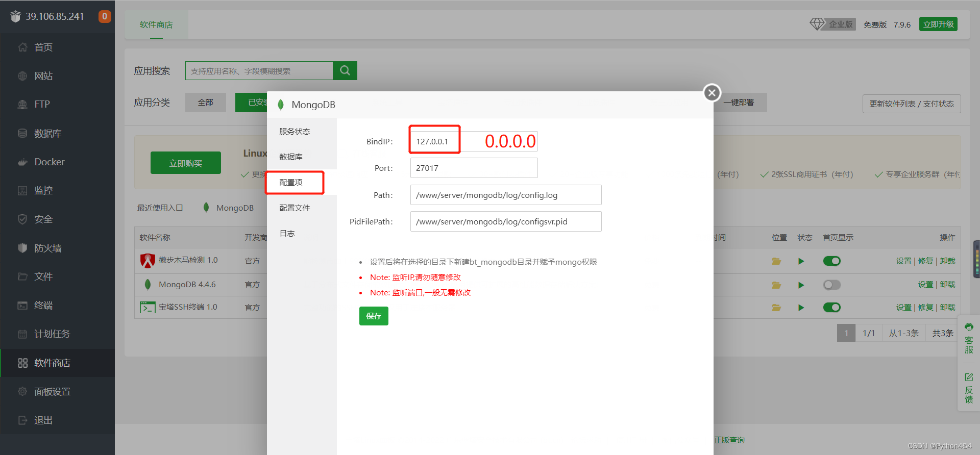
Task: Select the 配置项 tab in MongoDB dialog
Action: tap(302, 182)
